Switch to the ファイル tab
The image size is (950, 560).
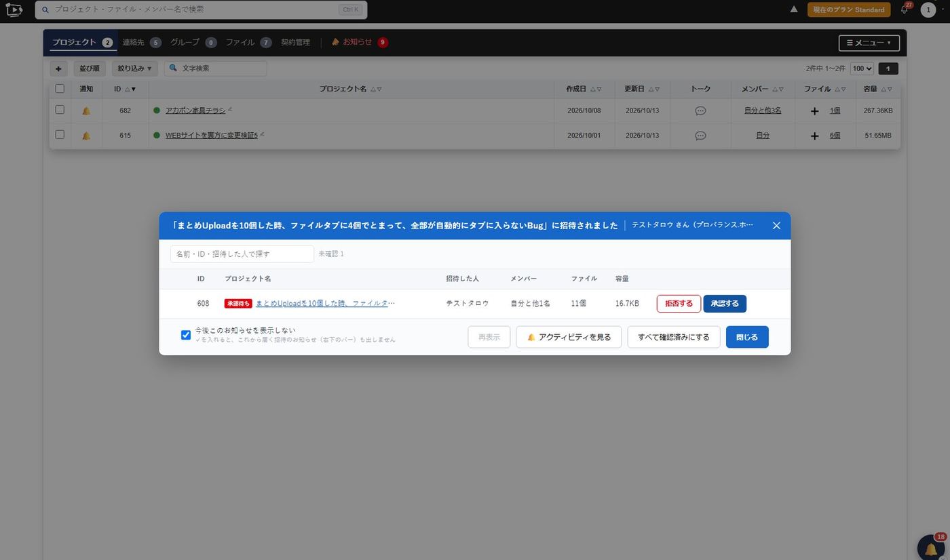[248, 42]
